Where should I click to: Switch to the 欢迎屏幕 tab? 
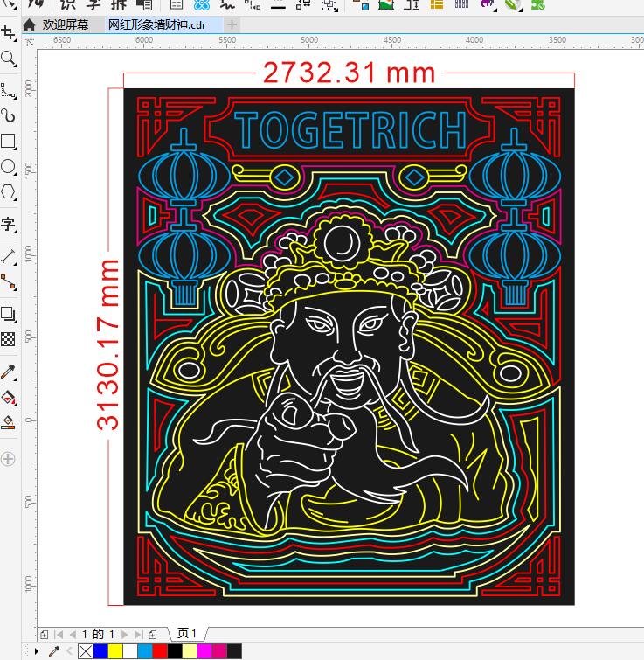66,24
